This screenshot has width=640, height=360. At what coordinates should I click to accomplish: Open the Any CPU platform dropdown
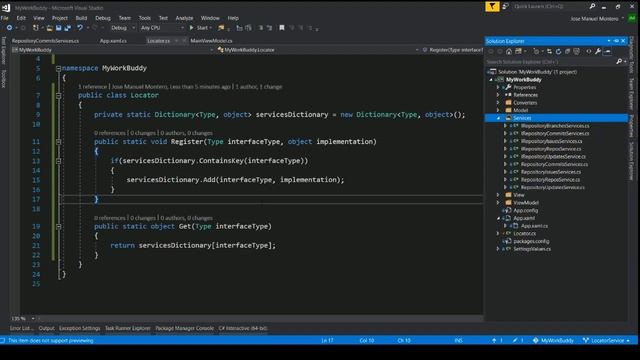point(162,28)
